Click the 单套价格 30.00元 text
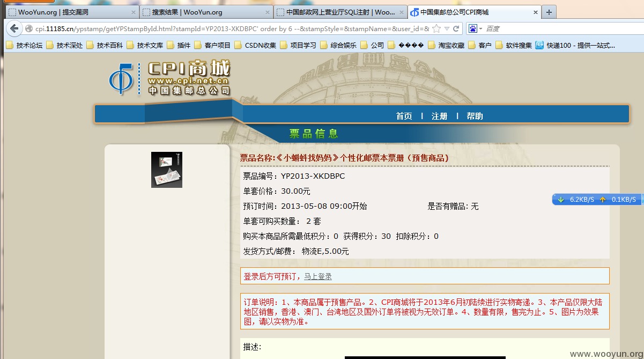 pos(277,191)
